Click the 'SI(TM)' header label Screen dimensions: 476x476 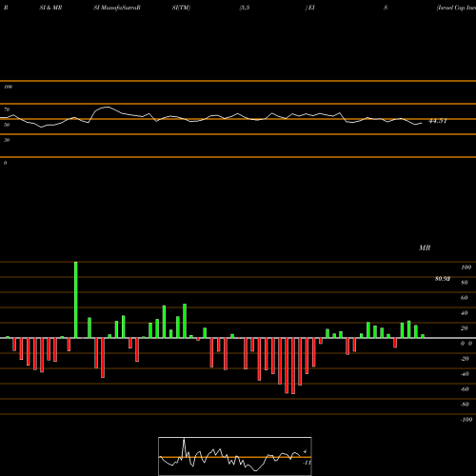pos(181,8)
